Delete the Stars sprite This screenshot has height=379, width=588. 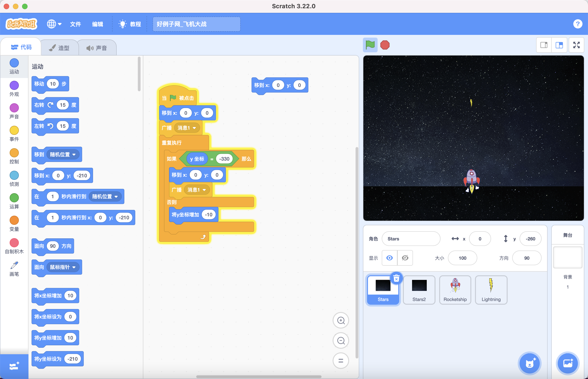pos(396,279)
